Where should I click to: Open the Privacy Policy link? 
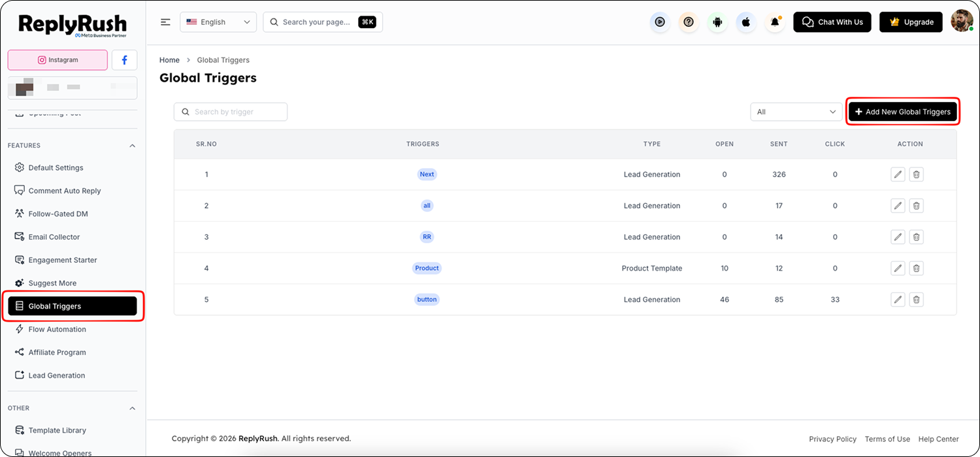[832, 439]
